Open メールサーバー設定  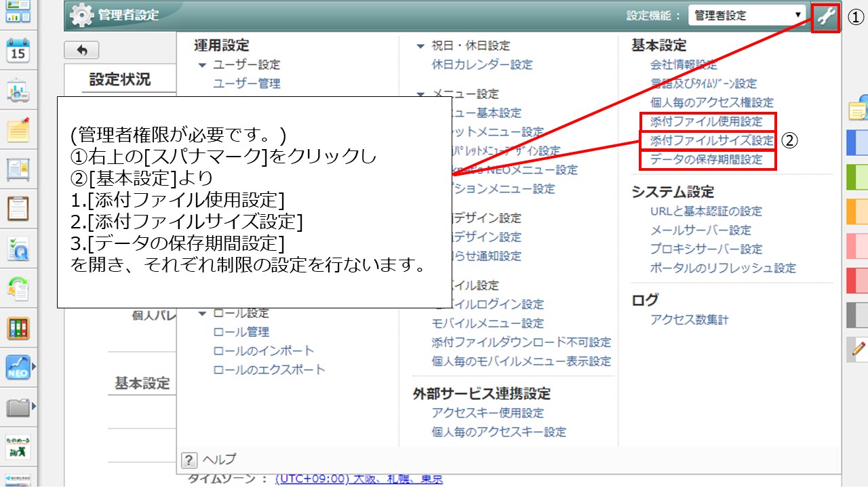(x=701, y=230)
